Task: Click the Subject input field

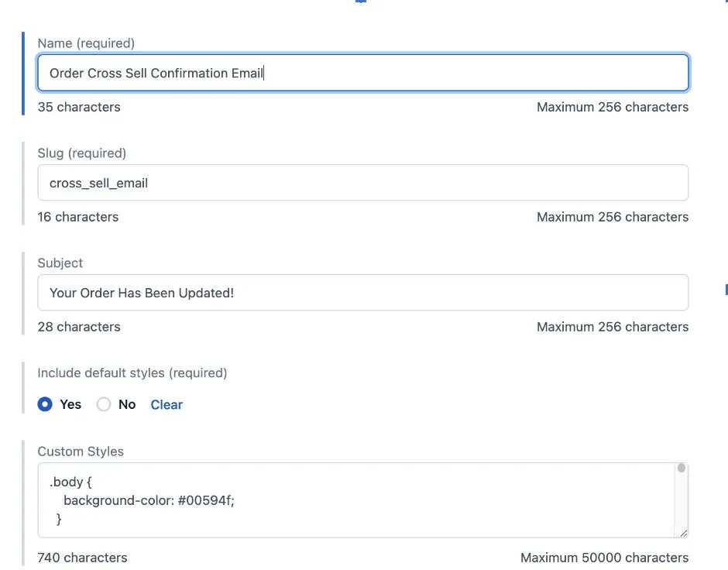Action: tap(362, 293)
